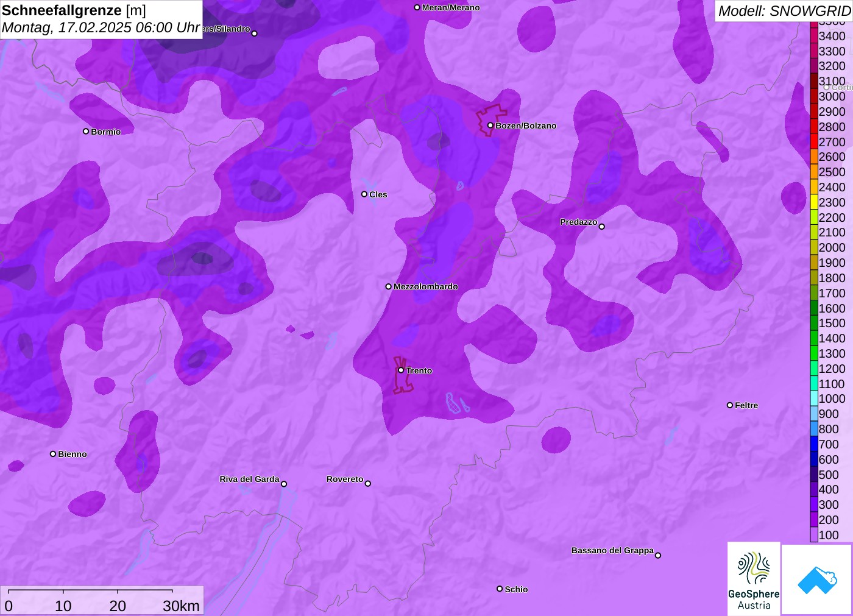Select the Feltre city marker
The height and width of the screenshot is (616, 853).
coord(730,405)
